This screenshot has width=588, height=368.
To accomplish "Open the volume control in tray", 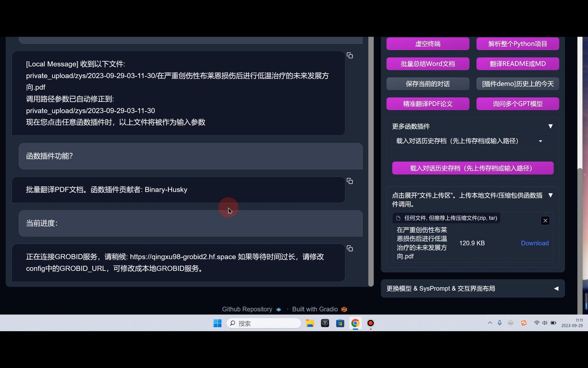I will 545,323.
